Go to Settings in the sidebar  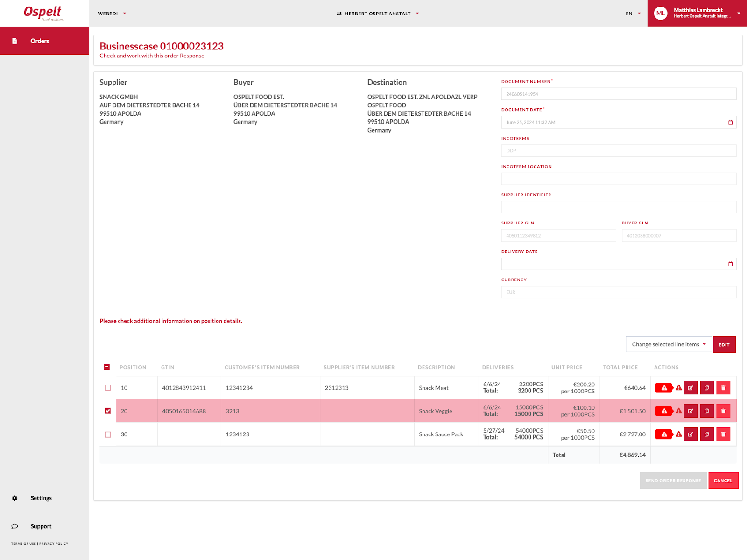41,498
